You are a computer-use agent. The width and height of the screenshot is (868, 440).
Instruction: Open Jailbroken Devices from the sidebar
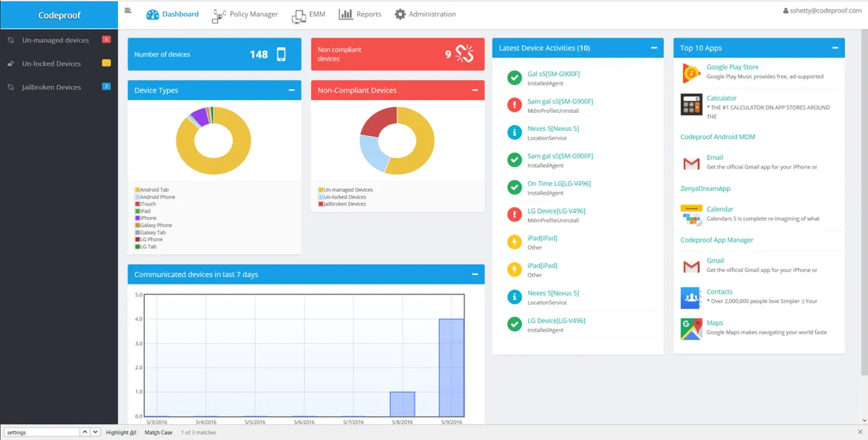tap(50, 87)
